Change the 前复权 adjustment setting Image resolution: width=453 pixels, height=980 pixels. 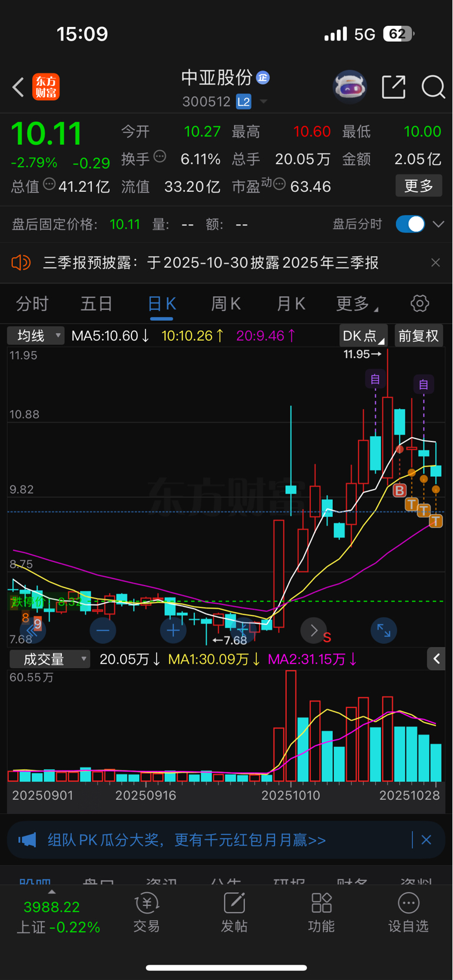click(418, 335)
